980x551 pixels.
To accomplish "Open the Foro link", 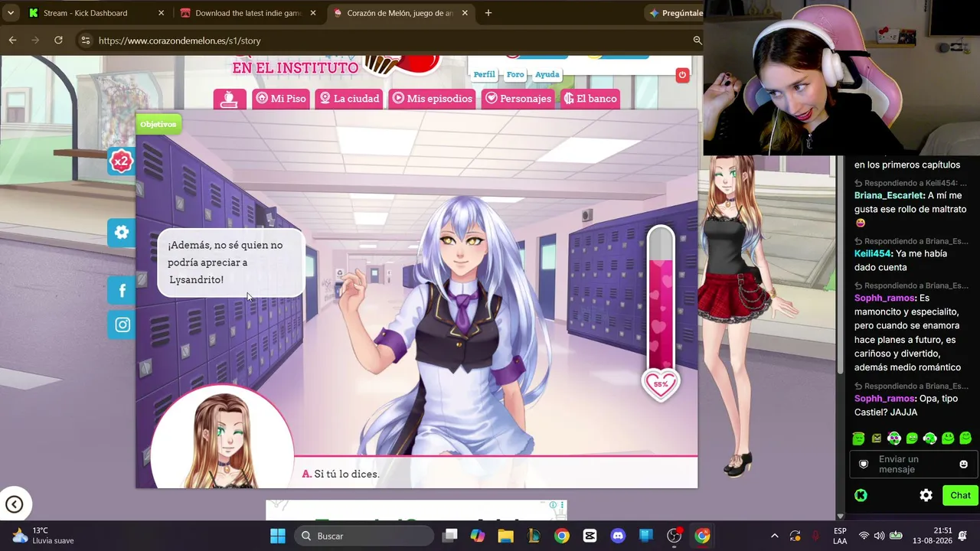I will click(515, 74).
